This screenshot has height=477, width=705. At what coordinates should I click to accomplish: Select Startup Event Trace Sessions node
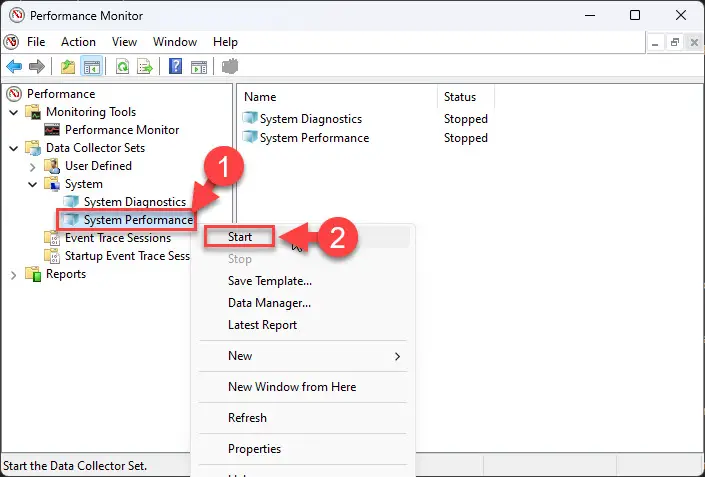point(127,256)
